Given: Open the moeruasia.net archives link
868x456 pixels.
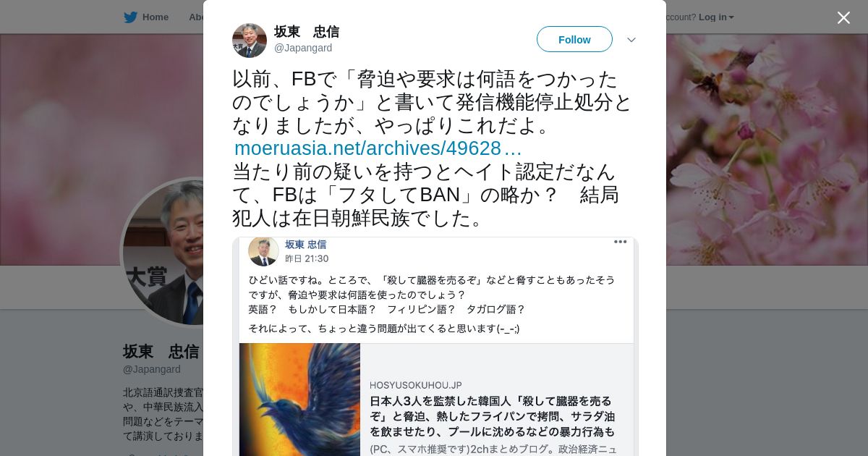Looking at the screenshot, I should [378, 148].
